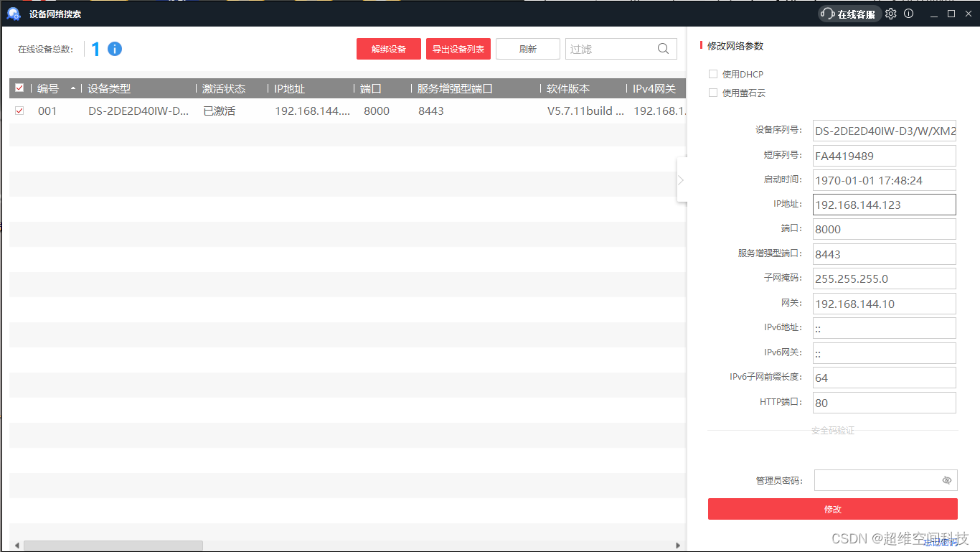Click the 8000 port cell in table
Viewport: 980px width, 552px height.
click(x=377, y=111)
